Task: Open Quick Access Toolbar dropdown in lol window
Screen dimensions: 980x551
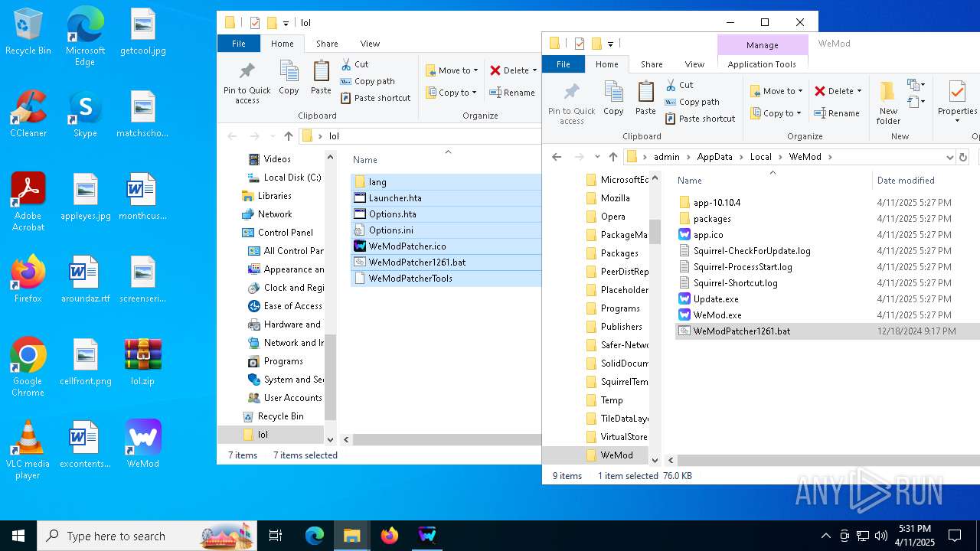Action: [x=286, y=23]
